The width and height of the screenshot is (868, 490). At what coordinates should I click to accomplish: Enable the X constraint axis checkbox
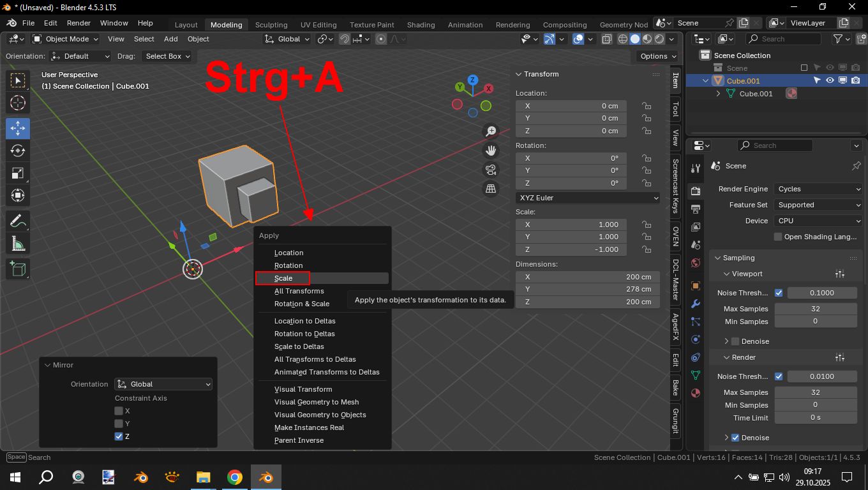(119, 411)
